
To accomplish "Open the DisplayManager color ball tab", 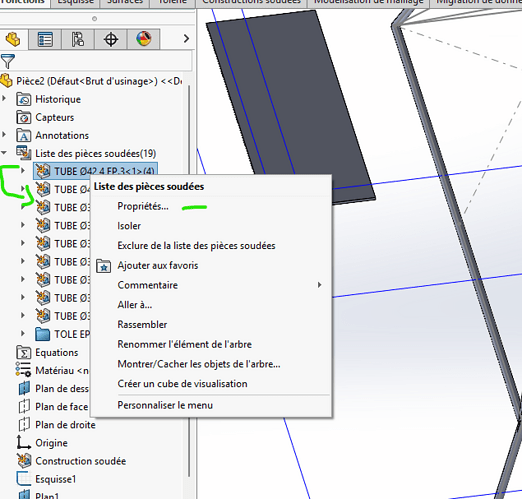I will 144,39.
